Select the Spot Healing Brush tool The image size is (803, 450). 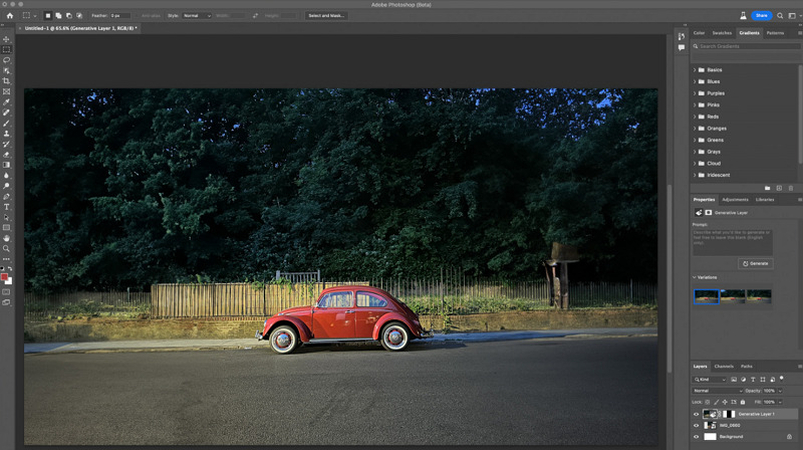6,113
